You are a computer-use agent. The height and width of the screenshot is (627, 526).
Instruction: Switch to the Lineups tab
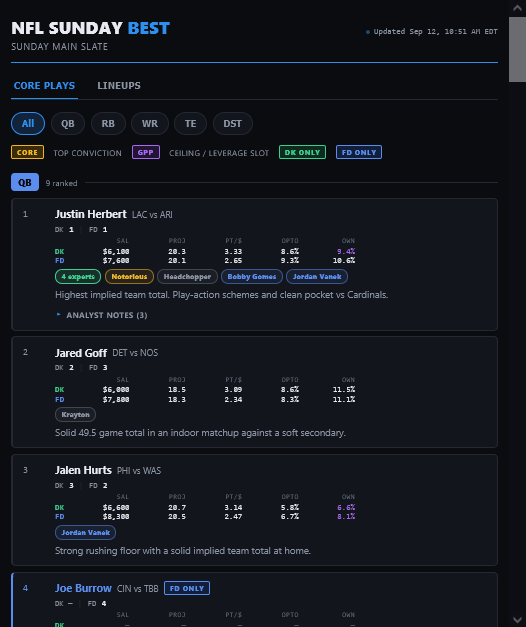coord(119,86)
